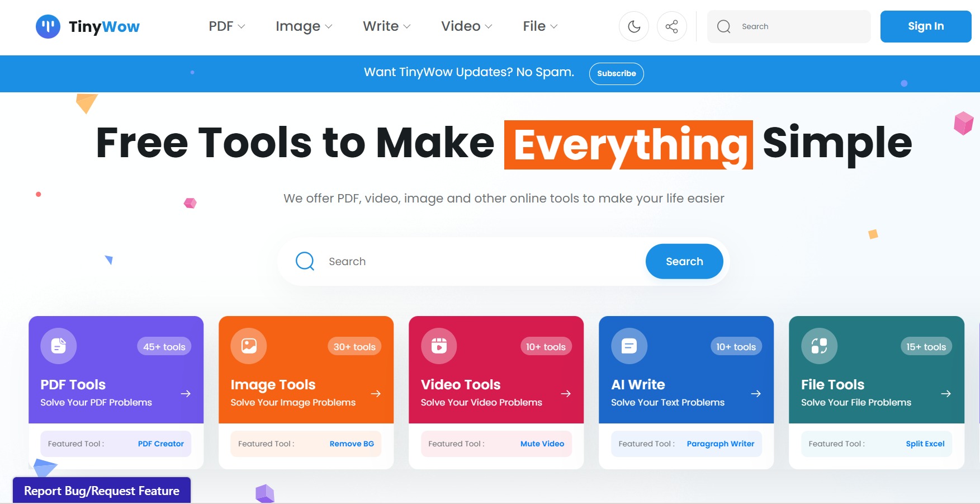Open the Split Excel featured tool
Viewport: 980px width, 504px height.
(925, 444)
